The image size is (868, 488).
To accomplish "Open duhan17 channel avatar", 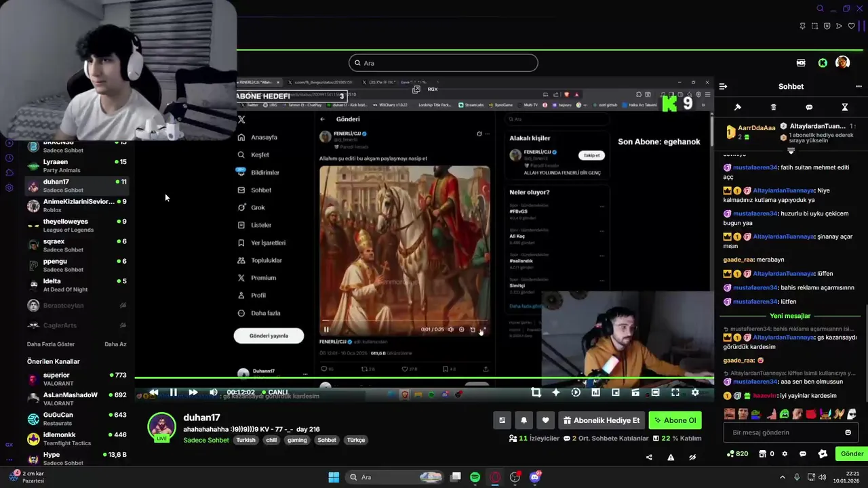I will (161, 427).
